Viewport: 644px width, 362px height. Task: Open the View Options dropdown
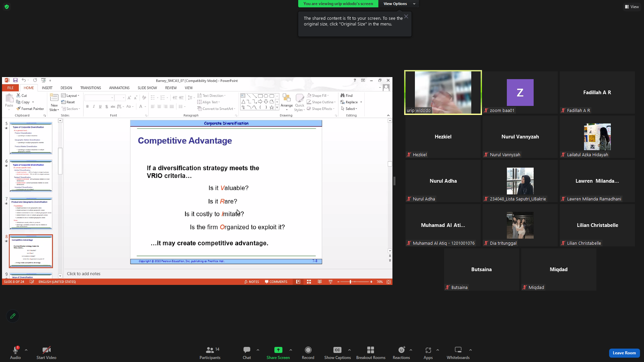[399, 4]
